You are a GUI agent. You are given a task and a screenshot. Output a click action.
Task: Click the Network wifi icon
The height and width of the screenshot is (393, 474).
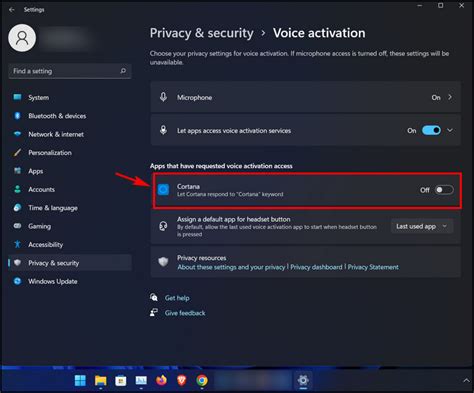17,134
